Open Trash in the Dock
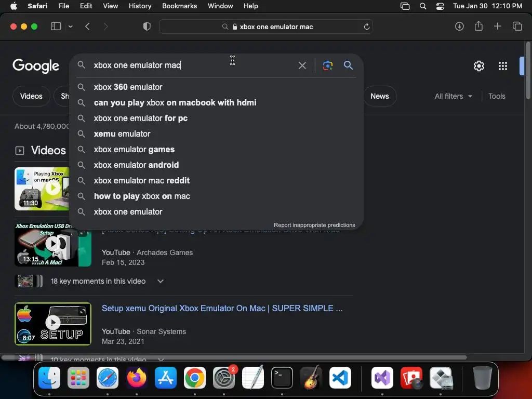 pyautogui.click(x=482, y=378)
